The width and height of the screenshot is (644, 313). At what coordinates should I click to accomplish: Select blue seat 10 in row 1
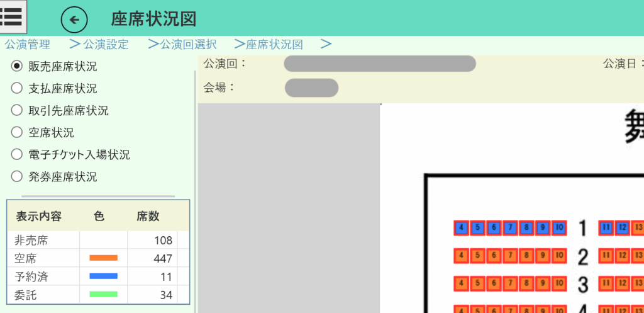(559, 227)
